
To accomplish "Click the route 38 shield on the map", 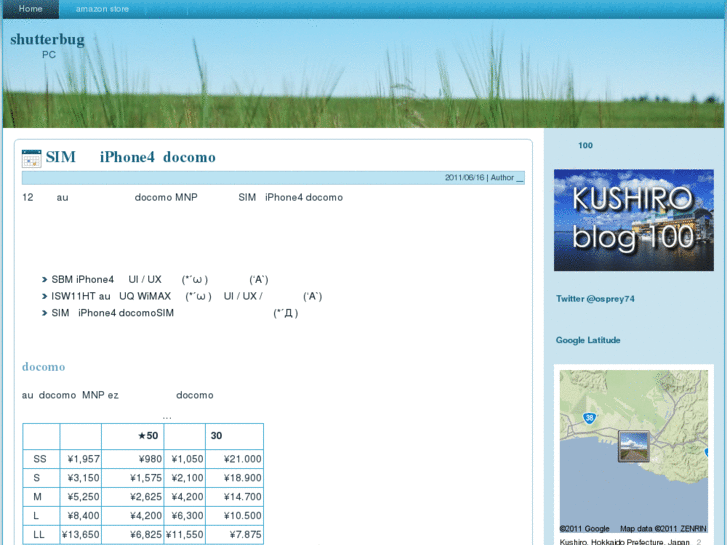I will coord(591,418).
